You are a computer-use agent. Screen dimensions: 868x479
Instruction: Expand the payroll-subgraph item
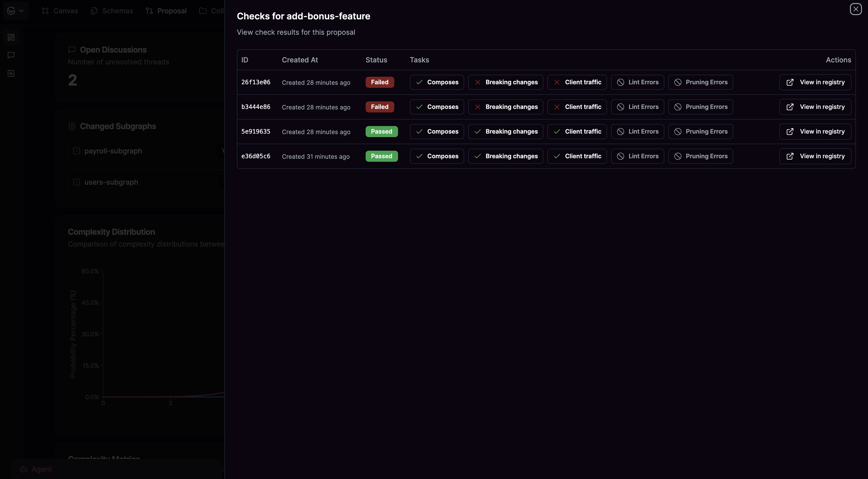tap(113, 151)
